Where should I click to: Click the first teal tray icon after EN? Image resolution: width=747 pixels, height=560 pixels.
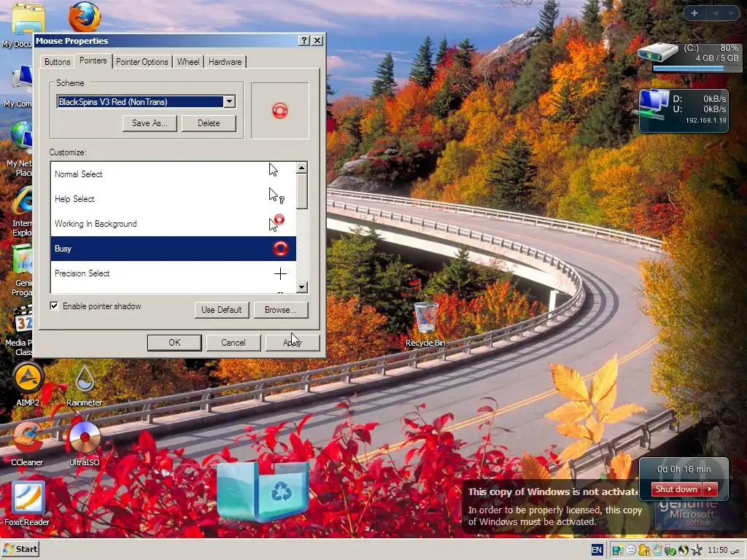(x=617, y=551)
